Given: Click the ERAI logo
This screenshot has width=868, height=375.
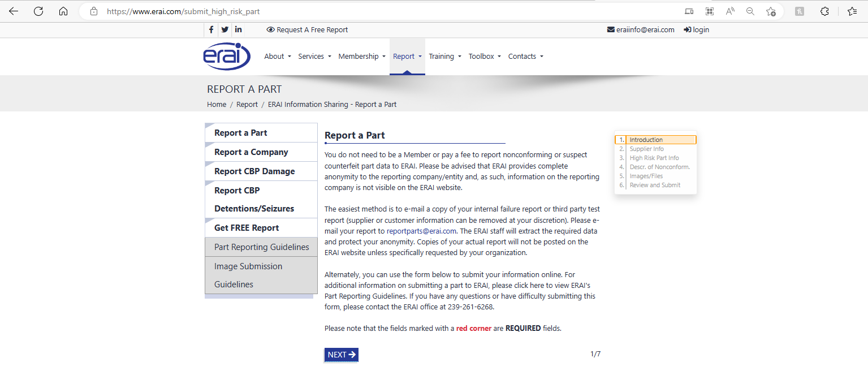Looking at the screenshot, I should tap(227, 56).
